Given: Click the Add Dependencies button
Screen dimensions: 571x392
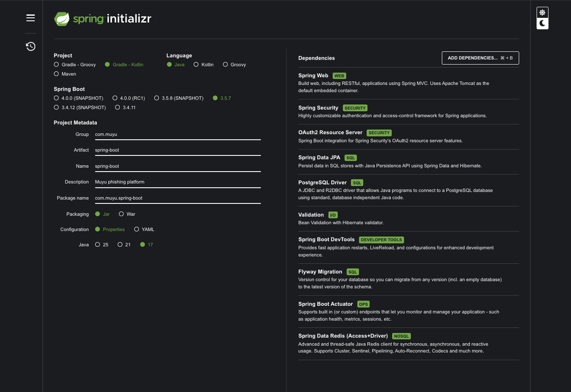Looking at the screenshot, I should pos(480,58).
